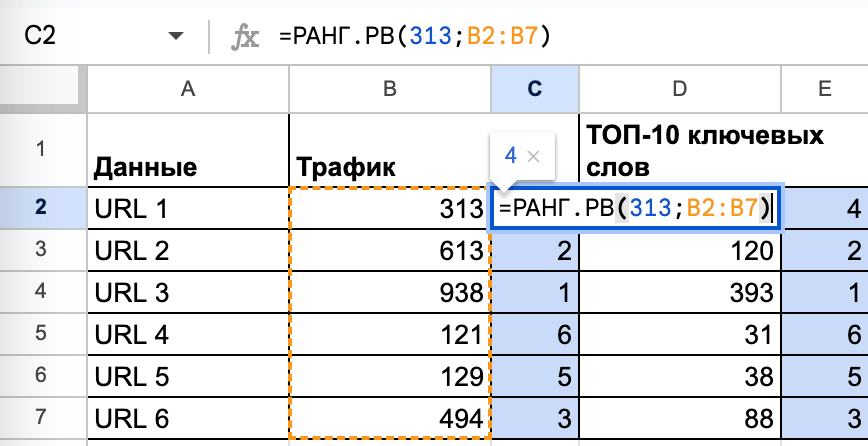Select column E header

click(824, 90)
